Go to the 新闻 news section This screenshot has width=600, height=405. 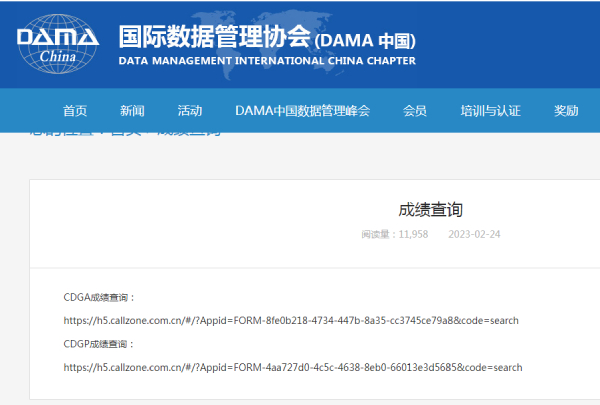(132, 111)
